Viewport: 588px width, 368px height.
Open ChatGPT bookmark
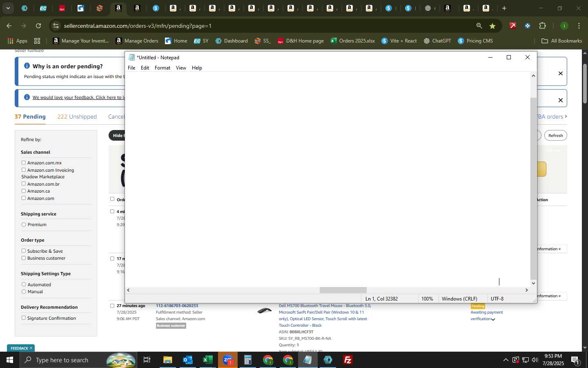(437, 41)
